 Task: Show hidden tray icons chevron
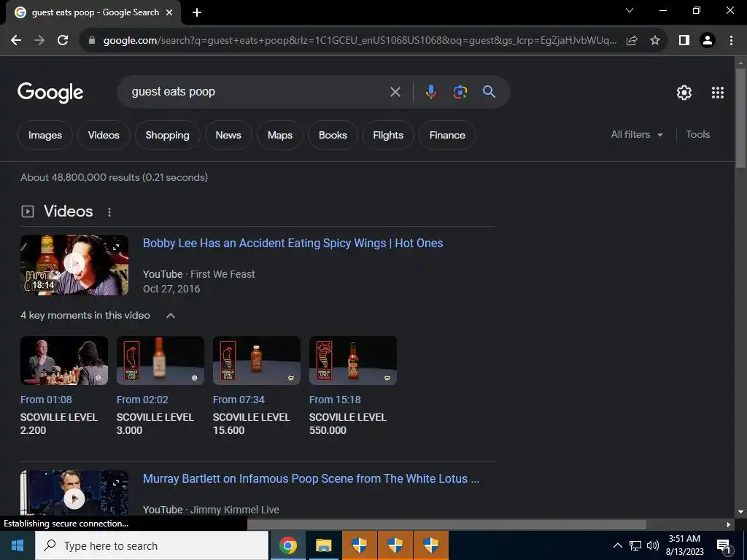(x=617, y=545)
